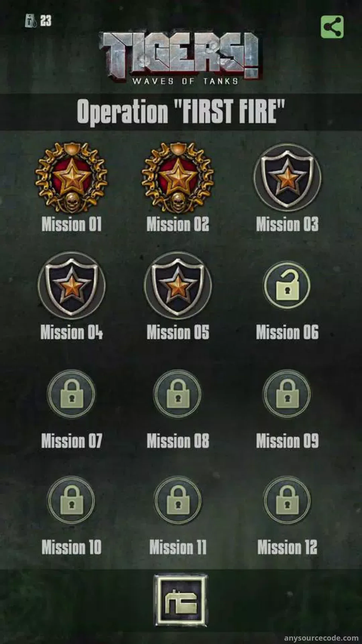The image size is (362, 644).
Task: Open Mission 03 shield badge
Action: click(287, 177)
